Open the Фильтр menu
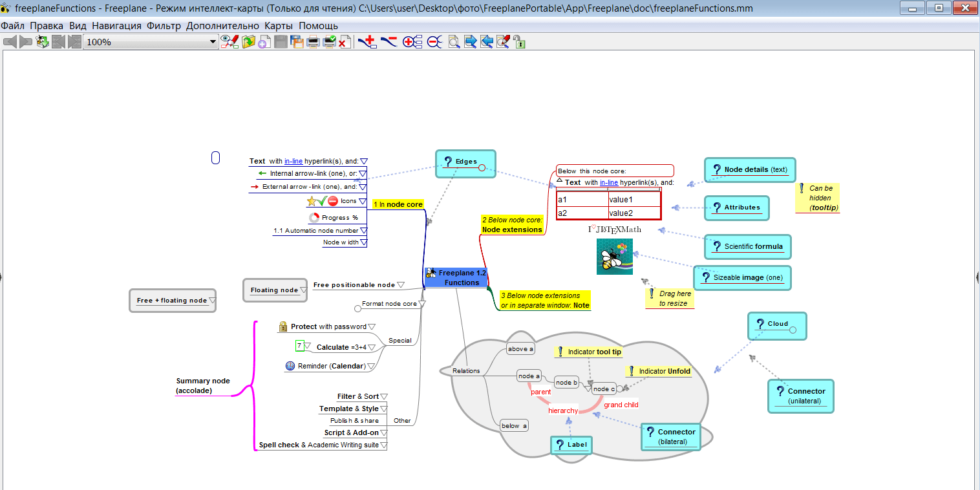Screen dimensions: 980x490 tap(164, 26)
